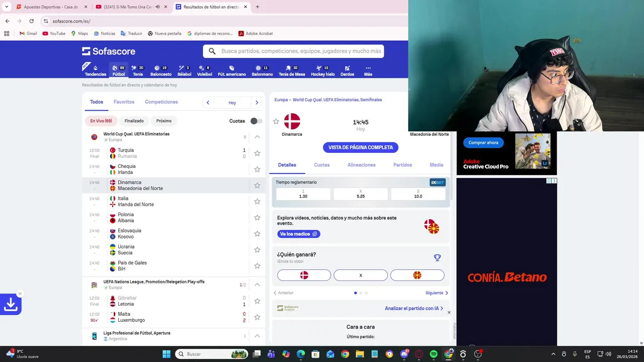The height and width of the screenshot is (362, 644).
Task: Open the Tendencias sport category
Action: (x=95, y=71)
